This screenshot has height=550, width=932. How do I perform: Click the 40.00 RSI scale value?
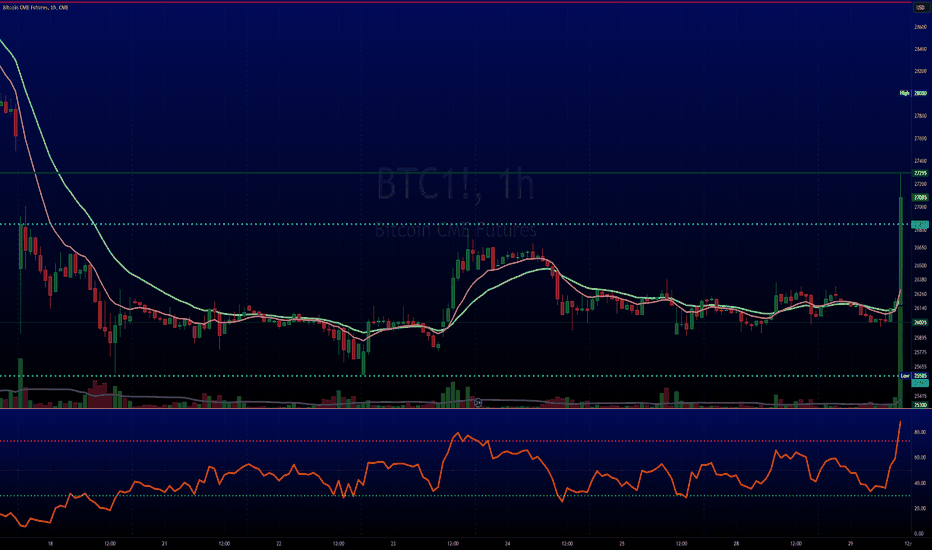click(x=920, y=483)
